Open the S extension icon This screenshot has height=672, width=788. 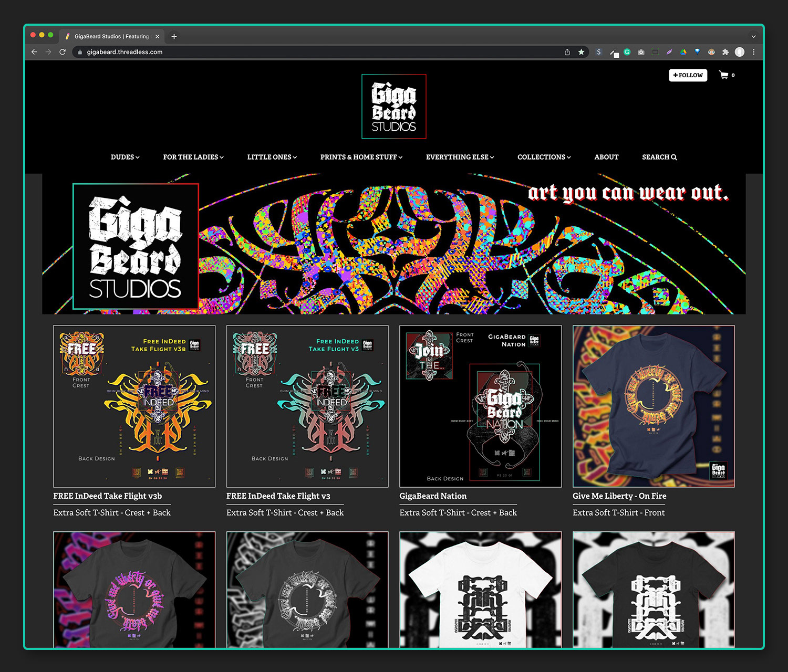point(599,52)
